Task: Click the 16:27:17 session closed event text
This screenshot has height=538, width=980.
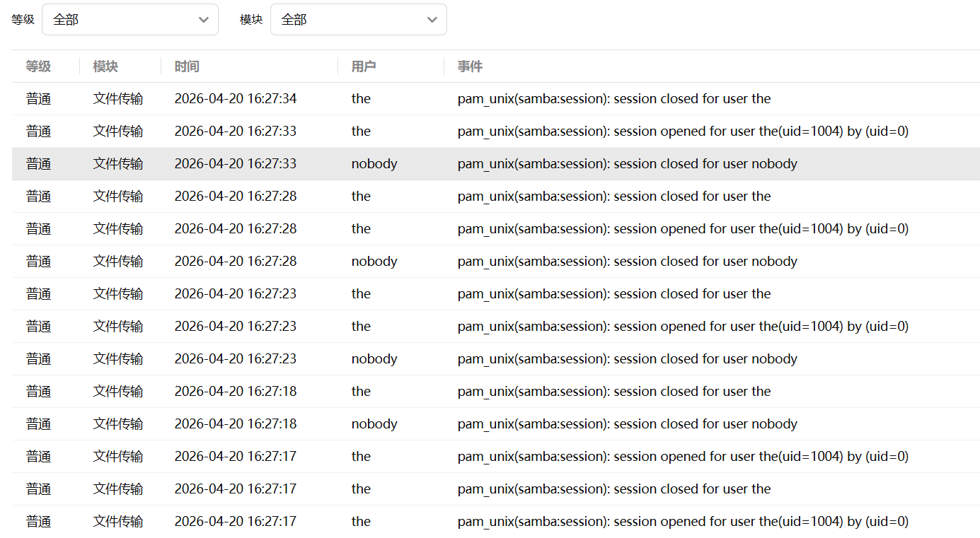Action: (613, 489)
